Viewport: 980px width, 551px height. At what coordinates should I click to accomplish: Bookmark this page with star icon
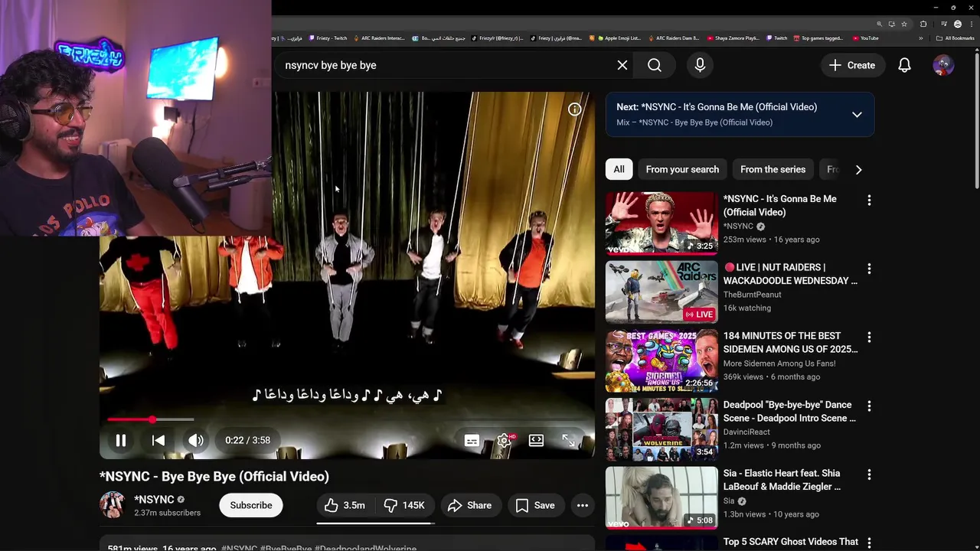click(904, 24)
